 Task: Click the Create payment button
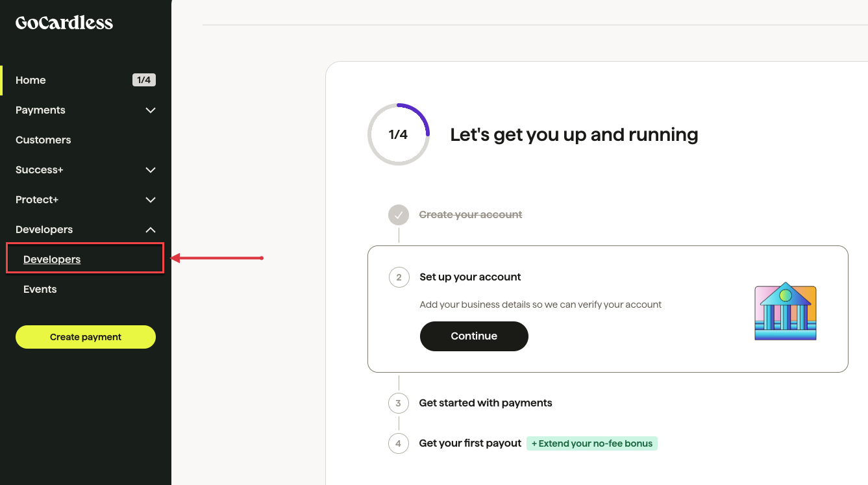pyautogui.click(x=85, y=337)
